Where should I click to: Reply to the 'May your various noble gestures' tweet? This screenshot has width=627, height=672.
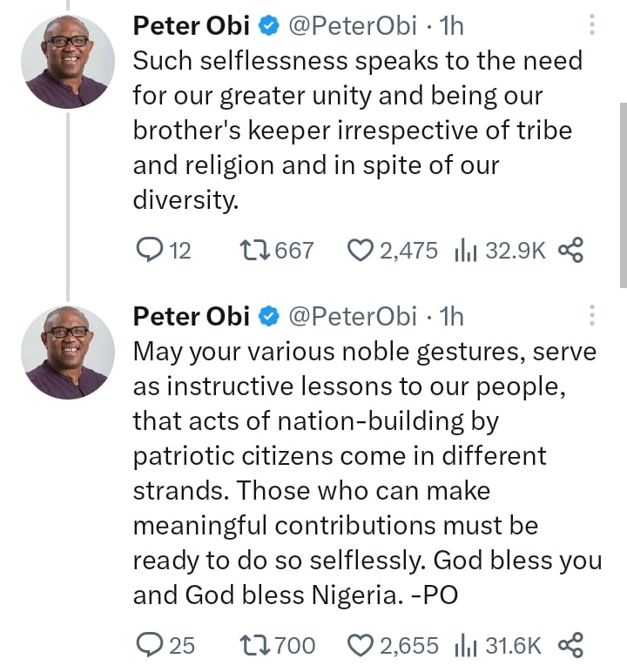[x=151, y=645]
